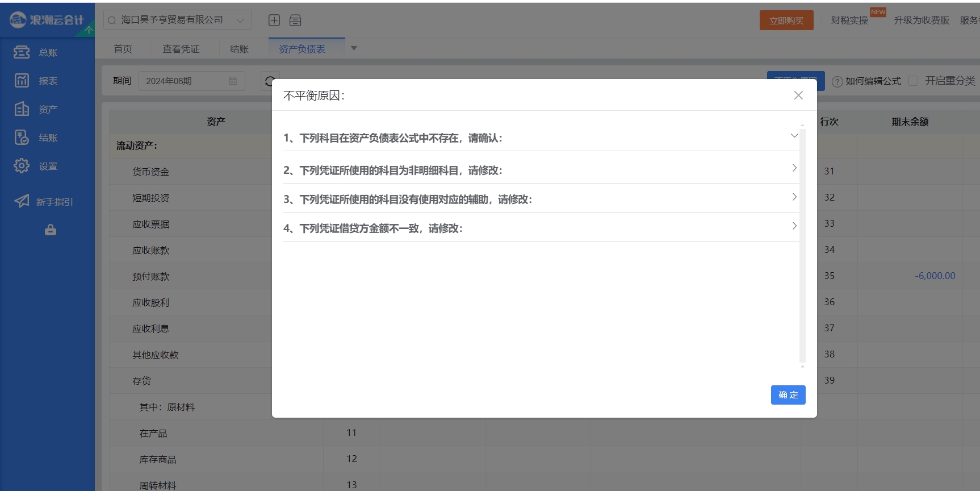Open the 报表 reports sidebar icon

tap(22, 81)
